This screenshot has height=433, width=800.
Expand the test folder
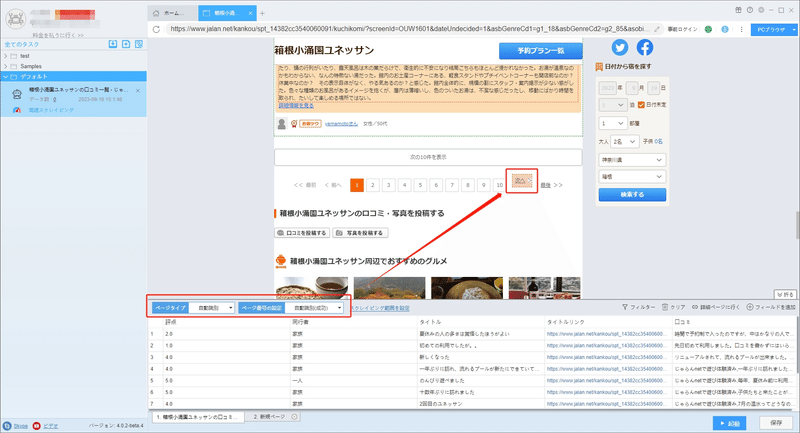click(x=6, y=56)
